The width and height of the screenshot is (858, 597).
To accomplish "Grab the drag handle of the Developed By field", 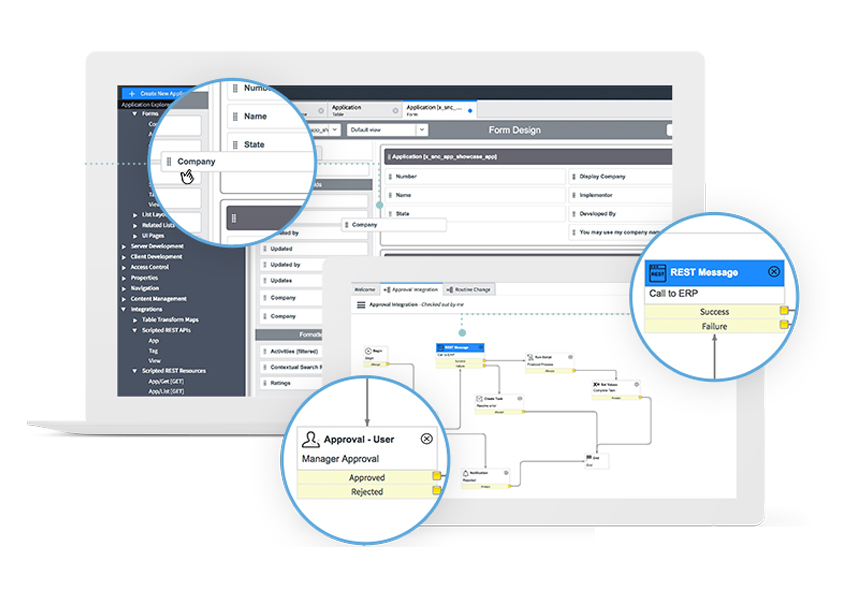I will [573, 214].
